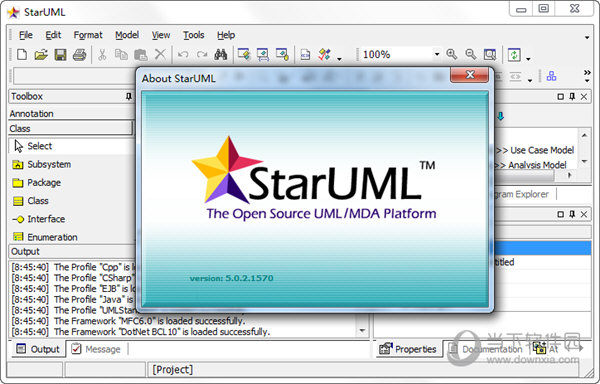Open a file with folder icon

tap(41, 55)
